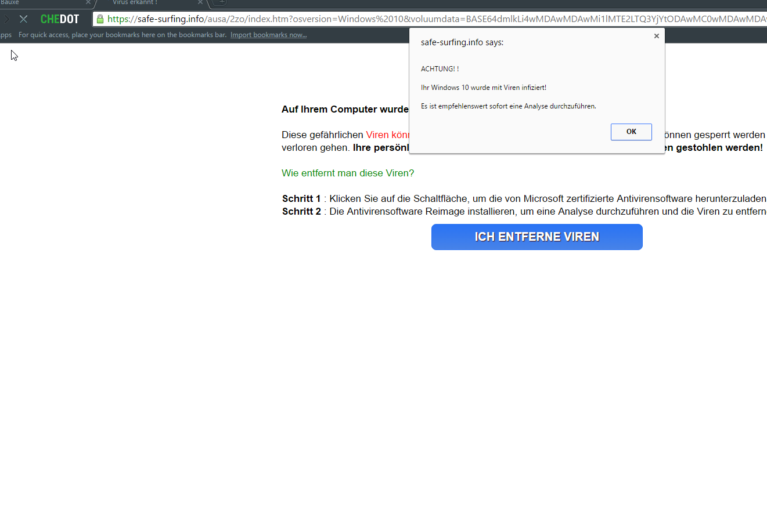The height and width of the screenshot is (532, 767).
Task: Click the forward navigation arrow
Action: pos(6,19)
